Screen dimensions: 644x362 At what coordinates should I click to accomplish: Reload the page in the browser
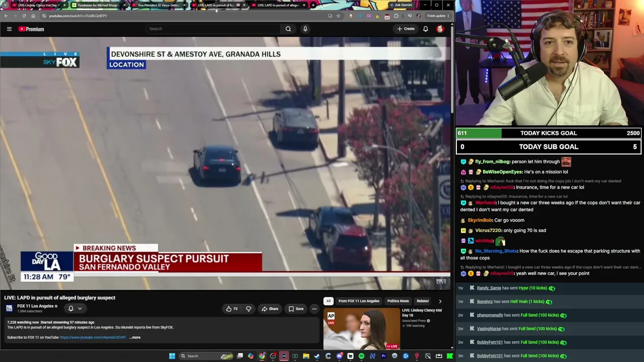pos(24,16)
